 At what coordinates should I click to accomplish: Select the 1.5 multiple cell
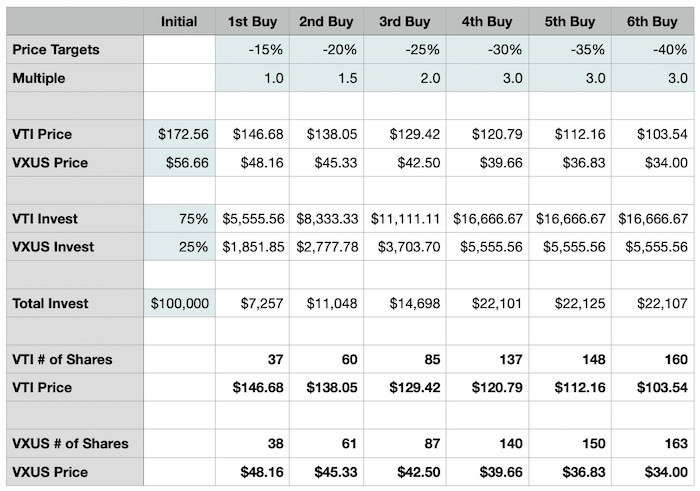(x=326, y=78)
